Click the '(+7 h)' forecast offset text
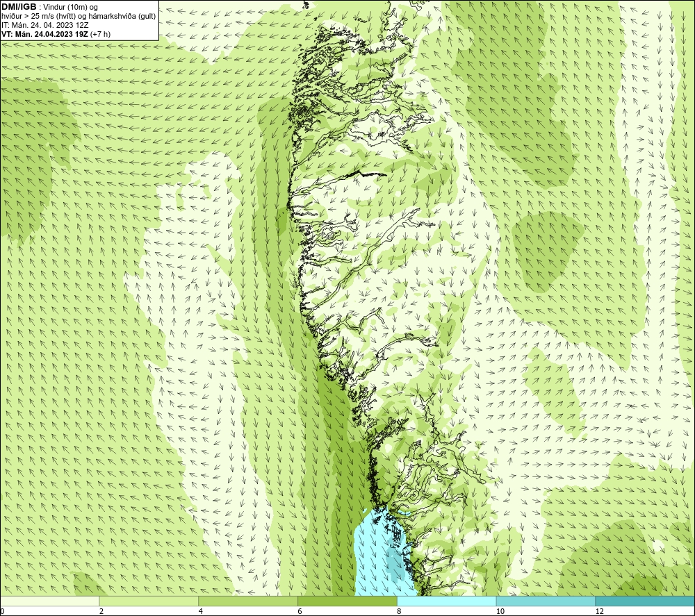Image resolution: width=695 pixels, height=616 pixels. [100, 34]
